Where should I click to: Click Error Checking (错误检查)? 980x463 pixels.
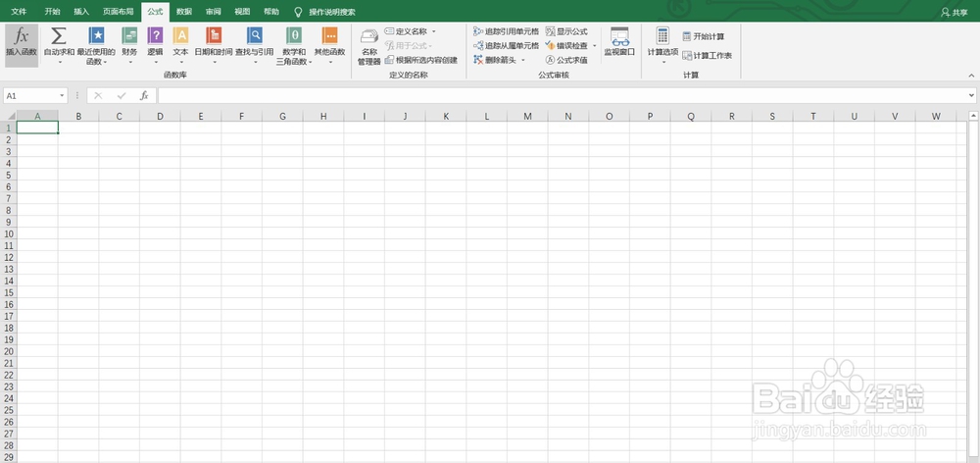[x=566, y=46]
